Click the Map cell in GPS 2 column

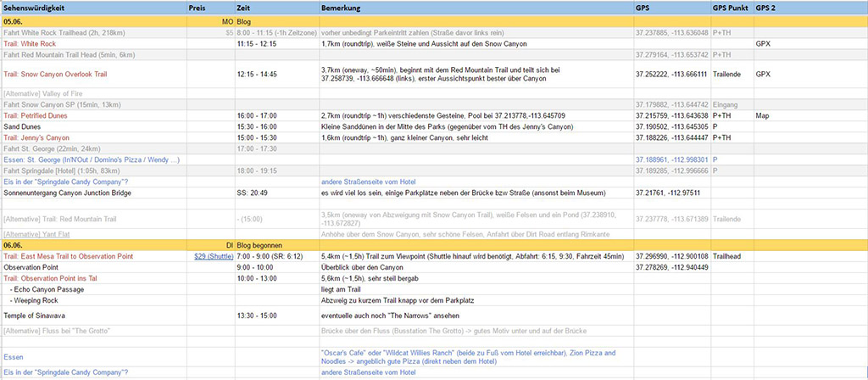(x=762, y=115)
